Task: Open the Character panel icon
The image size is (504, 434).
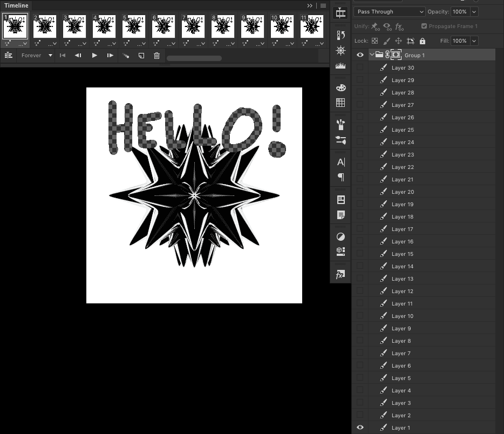Action: [340, 161]
